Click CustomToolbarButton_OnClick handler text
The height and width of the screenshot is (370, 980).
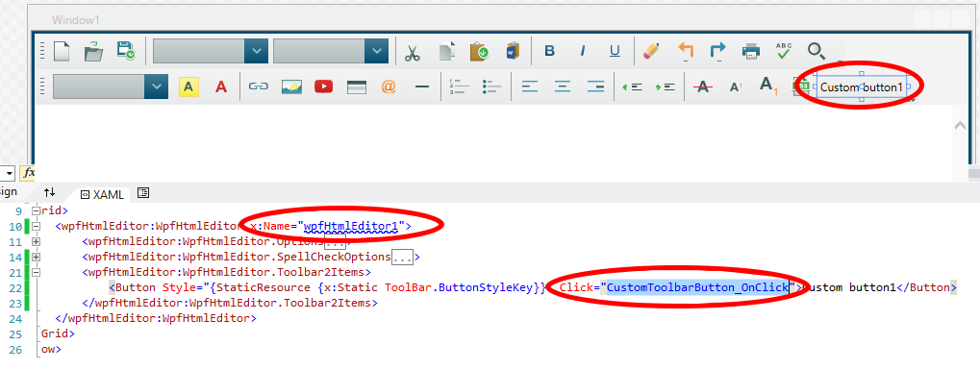(x=697, y=287)
